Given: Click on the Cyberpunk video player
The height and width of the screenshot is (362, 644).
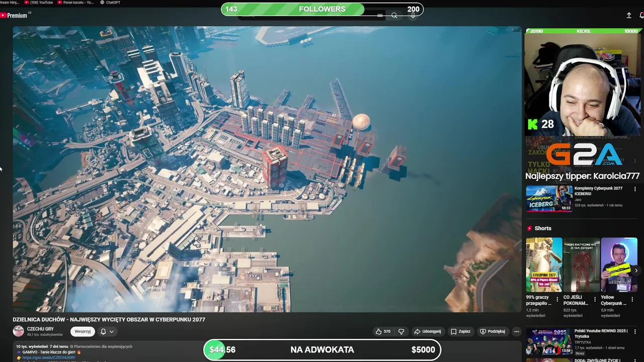Looking at the screenshot, I should pyautogui.click(x=267, y=169).
